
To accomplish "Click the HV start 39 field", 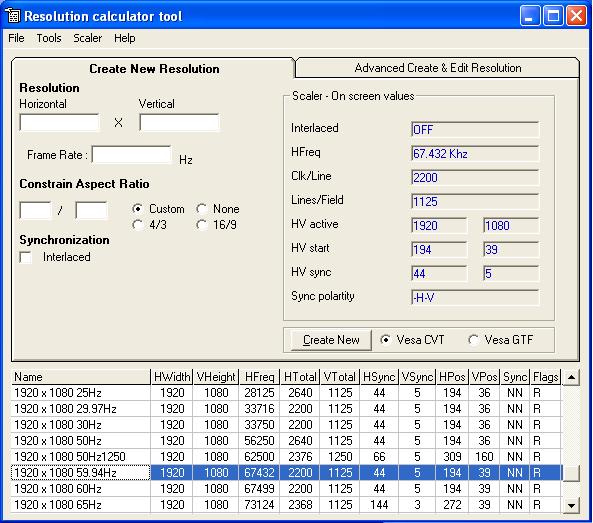I will [x=511, y=250].
